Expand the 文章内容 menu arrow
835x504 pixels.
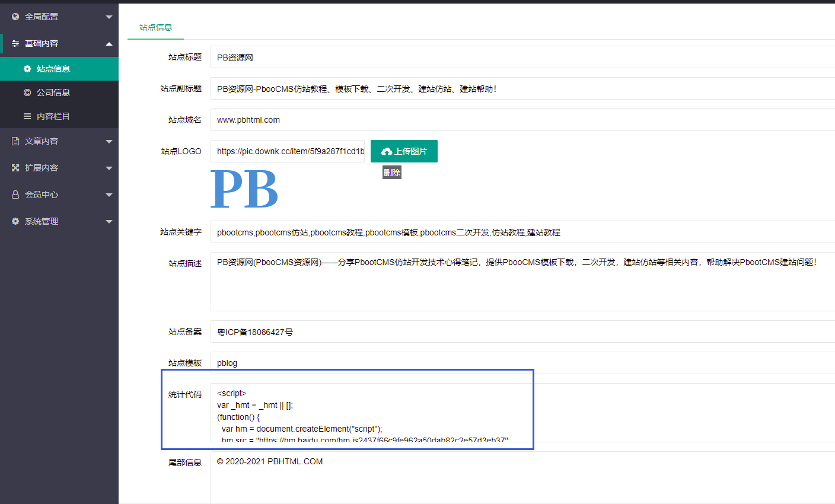[109, 142]
